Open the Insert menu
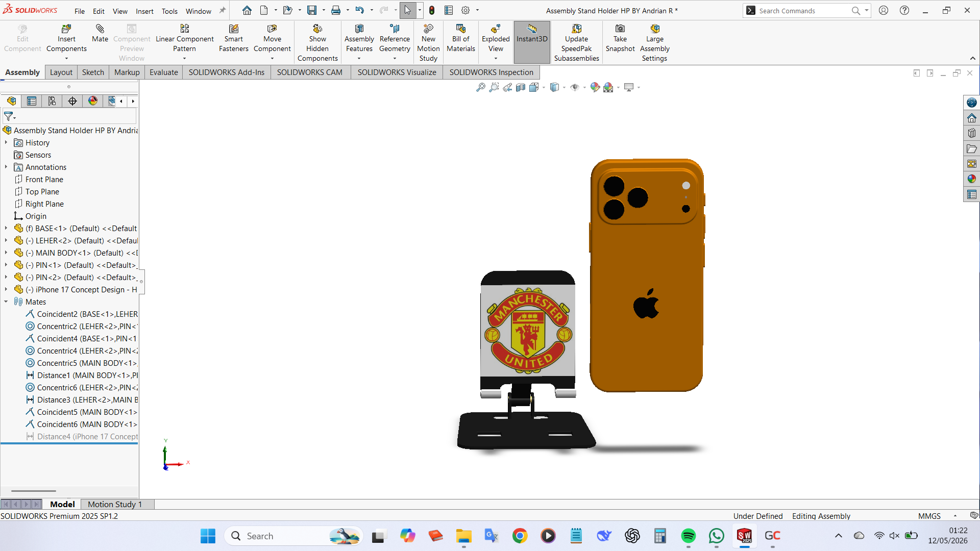This screenshot has width=980, height=551. tap(144, 11)
